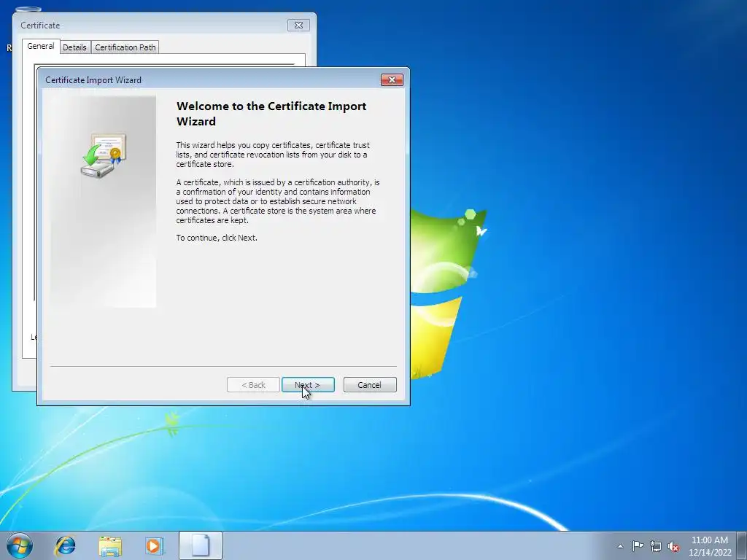Open the clock showing 11:00 AM

tap(710, 546)
